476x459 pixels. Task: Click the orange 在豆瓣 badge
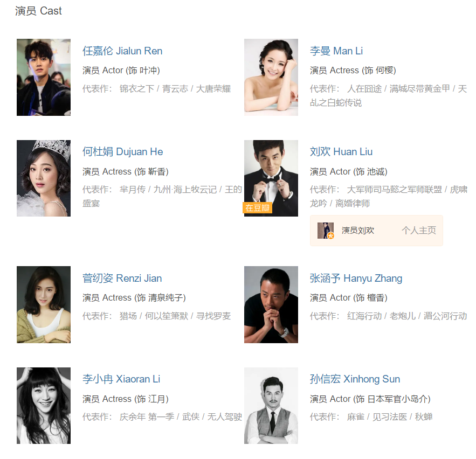258,208
